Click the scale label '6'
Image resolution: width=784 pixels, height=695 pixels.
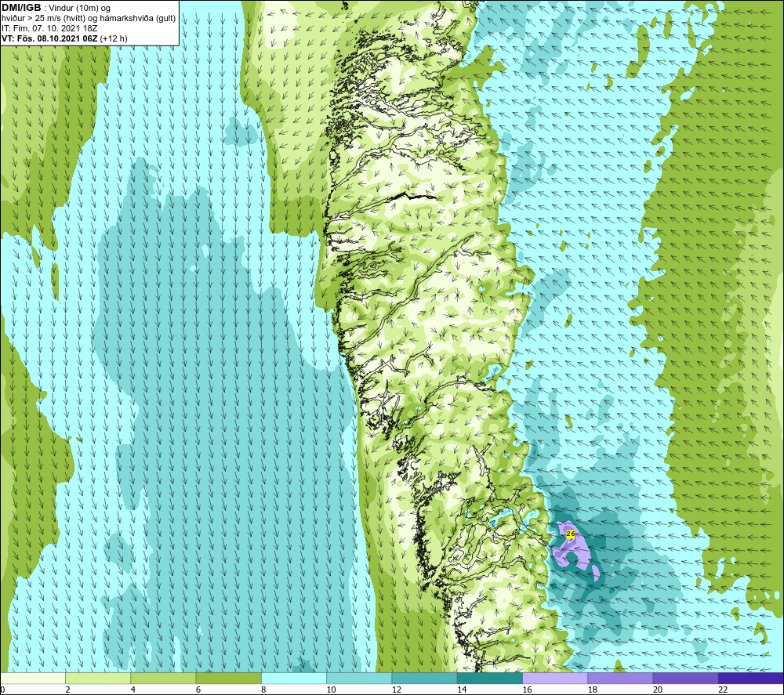tap(198, 690)
